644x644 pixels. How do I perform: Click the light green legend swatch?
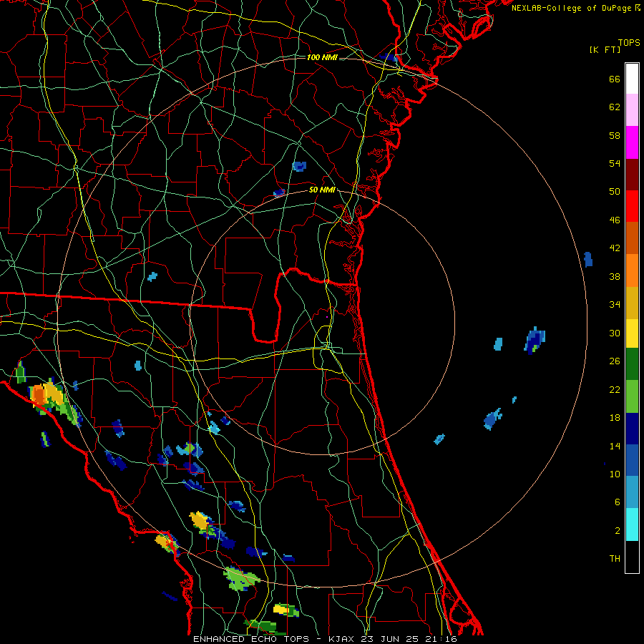click(632, 396)
